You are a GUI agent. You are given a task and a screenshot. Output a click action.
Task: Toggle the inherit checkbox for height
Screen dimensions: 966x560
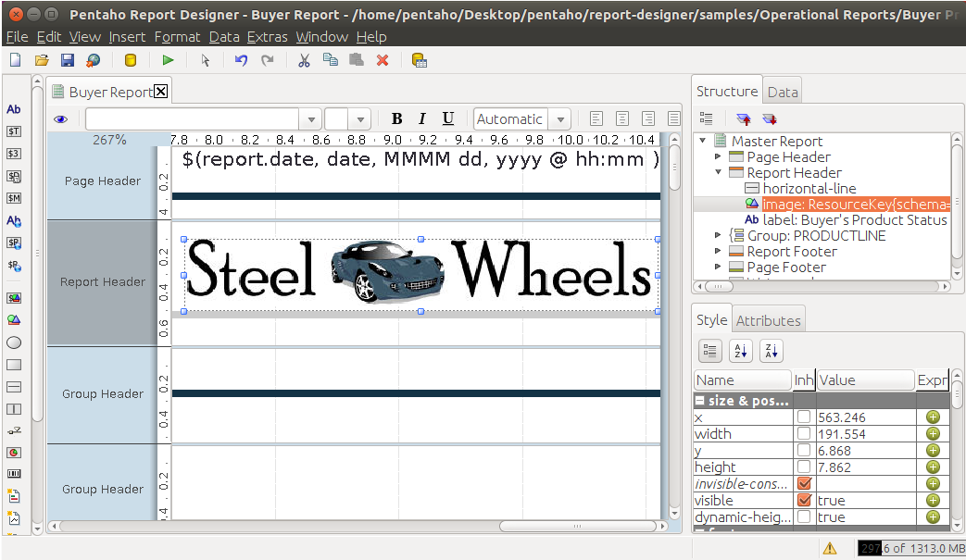point(804,467)
